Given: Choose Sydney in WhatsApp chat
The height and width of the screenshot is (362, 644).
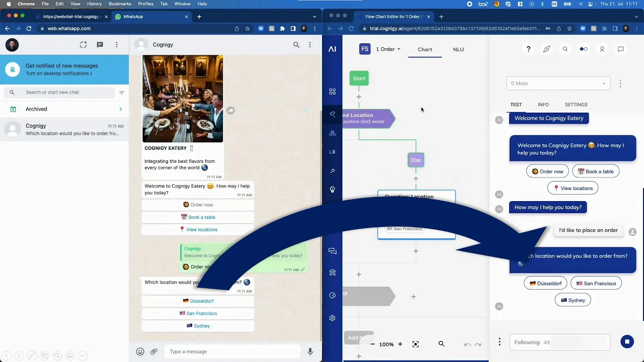Looking at the screenshot, I should point(198,326).
